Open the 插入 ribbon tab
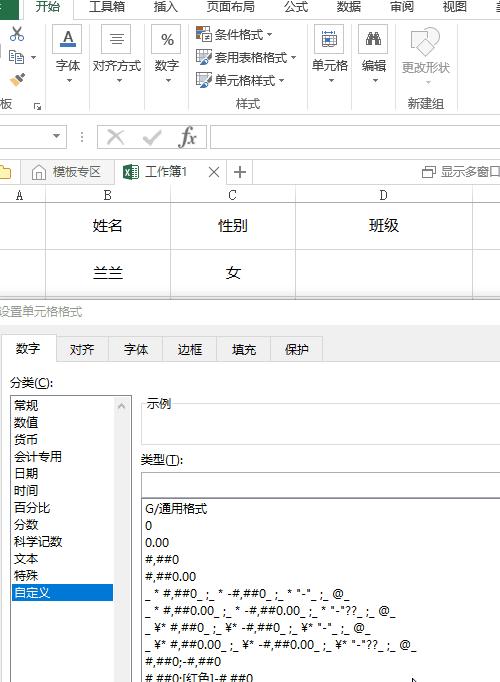The height and width of the screenshot is (682, 500). (166, 7)
